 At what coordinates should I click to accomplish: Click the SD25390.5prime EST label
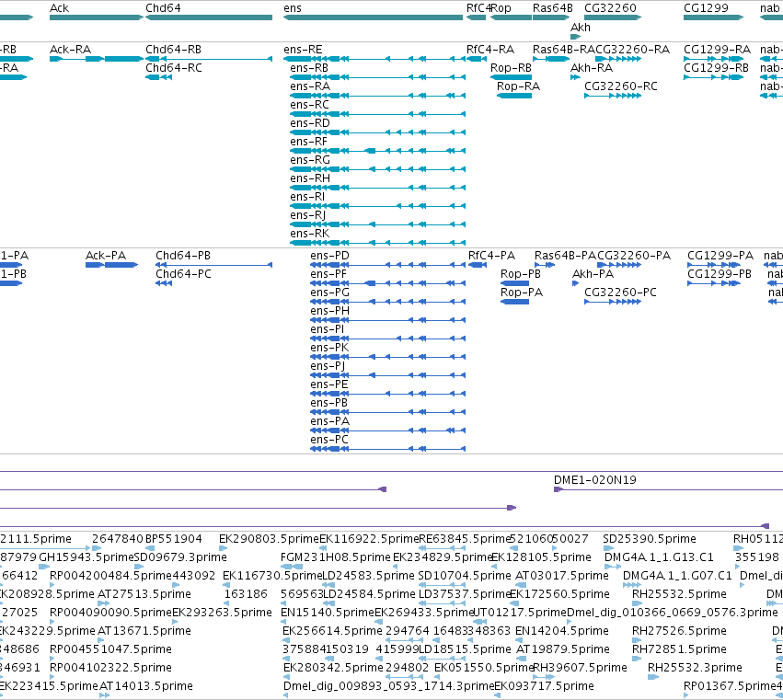pos(650,539)
